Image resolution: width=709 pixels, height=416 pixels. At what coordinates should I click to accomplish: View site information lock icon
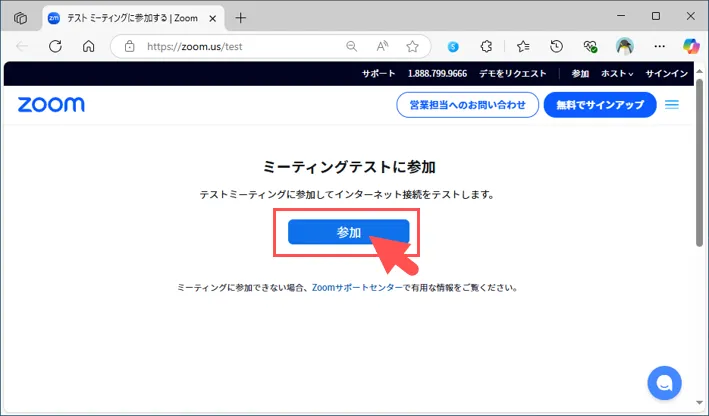(130, 46)
